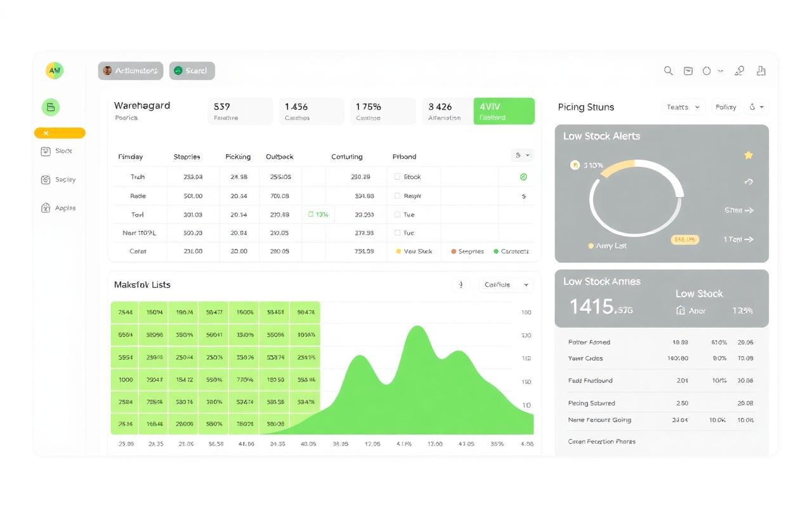Click the yellow pill with X in sidebar
812x508 pixels.
coord(60,133)
